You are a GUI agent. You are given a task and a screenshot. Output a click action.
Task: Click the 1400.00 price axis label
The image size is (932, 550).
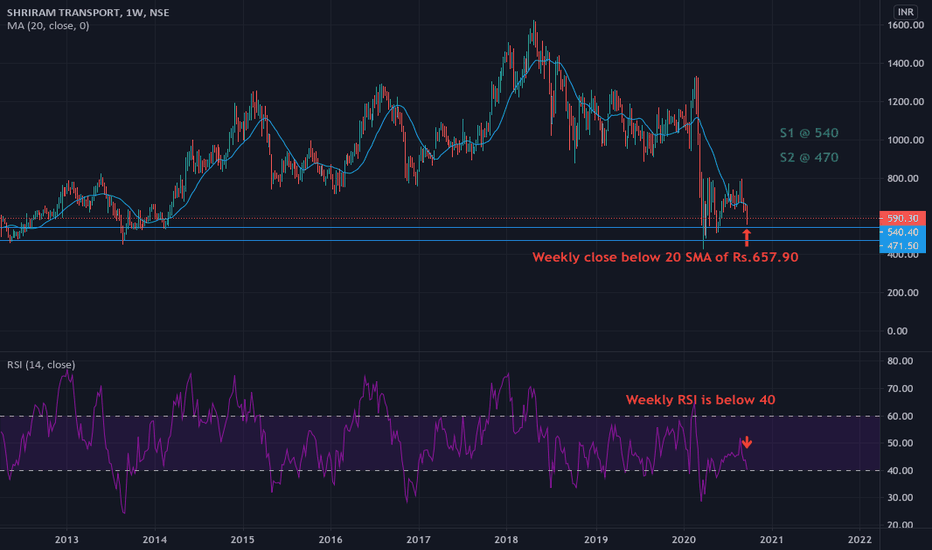pyautogui.click(x=905, y=63)
